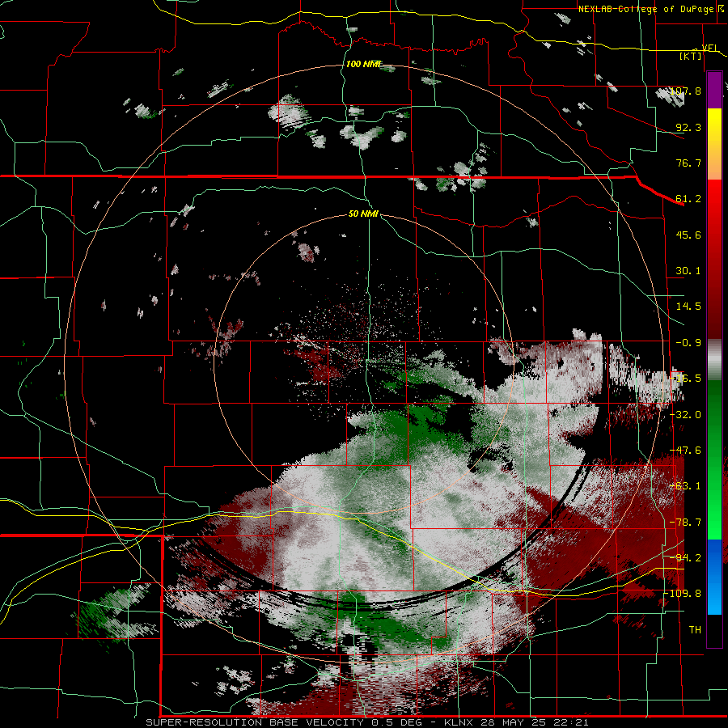Viewport: 728px width, 728px height.
Task: Click the -32.0 value on the velocity scale
Action: (x=687, y=415)
